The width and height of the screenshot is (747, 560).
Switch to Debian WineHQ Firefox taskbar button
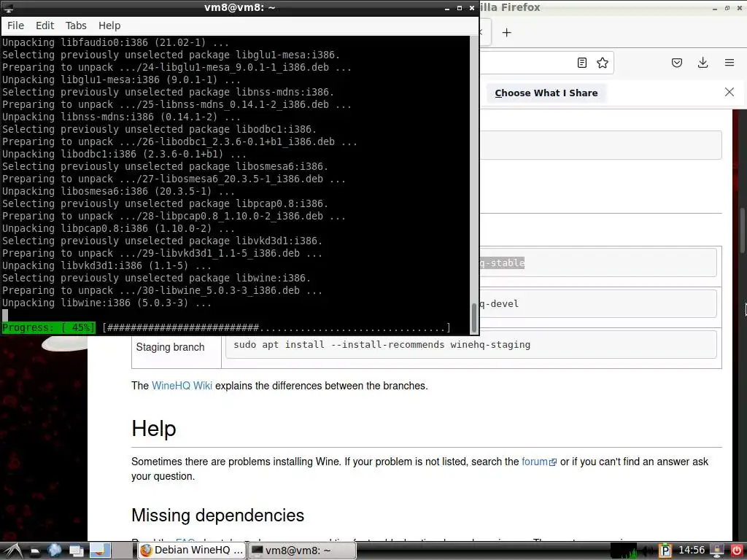tap(192, 551)
